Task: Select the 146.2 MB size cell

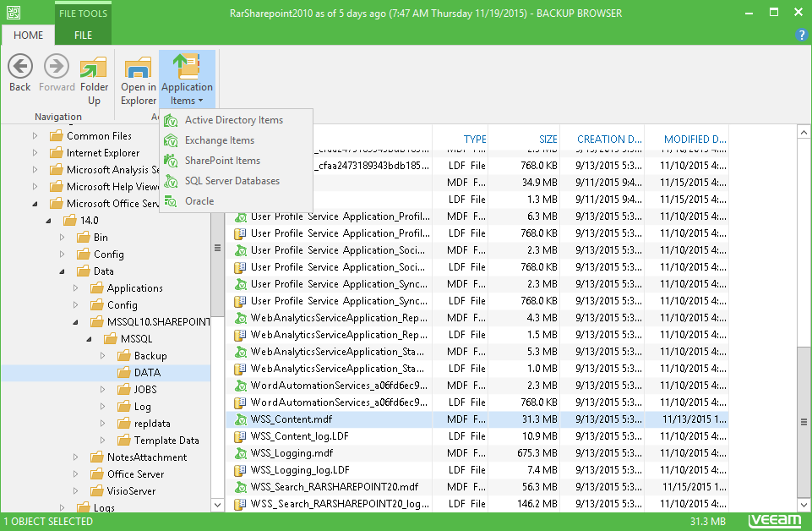Action: [x=537, y=504]
